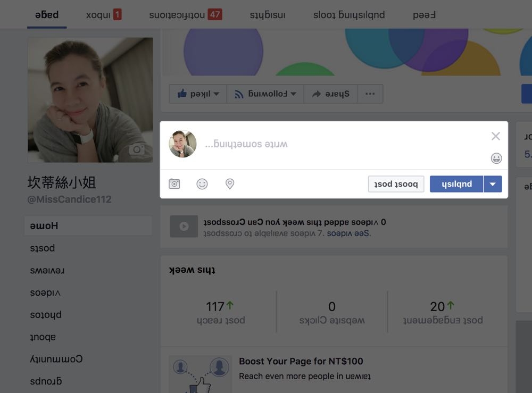Select Posts in the sidebar
The height and width of the screenshot is (393, 532).
pos(43,248)
